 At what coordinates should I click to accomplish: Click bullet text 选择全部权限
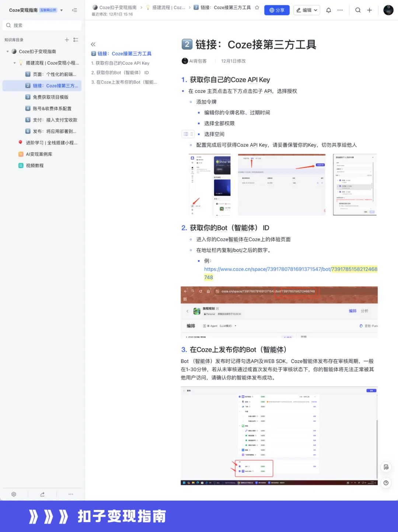(x=219, y=124)
